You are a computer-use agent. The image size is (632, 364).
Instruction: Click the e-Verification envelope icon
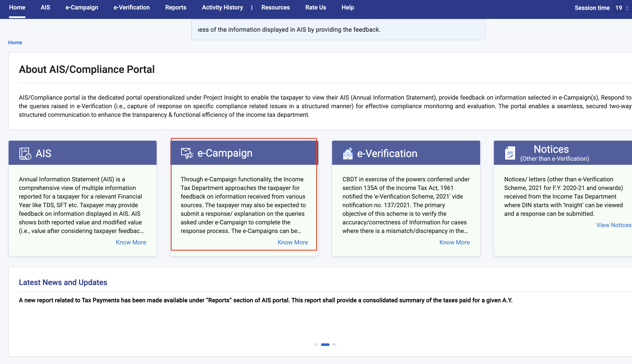pos(348,154)
